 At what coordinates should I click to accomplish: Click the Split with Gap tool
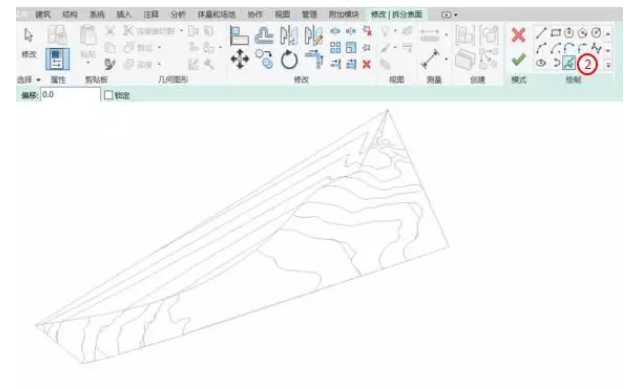click(351, 31)
